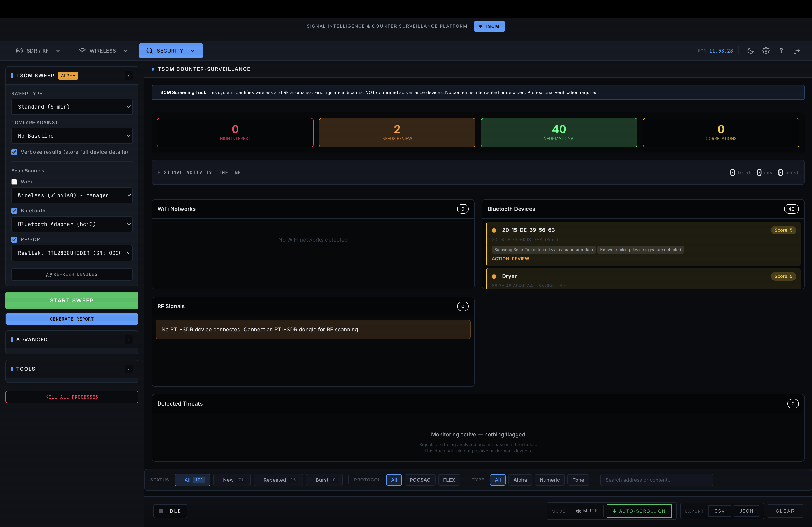
Task: Expand the Signal Activity Timeline
Action: click(202, 172)
